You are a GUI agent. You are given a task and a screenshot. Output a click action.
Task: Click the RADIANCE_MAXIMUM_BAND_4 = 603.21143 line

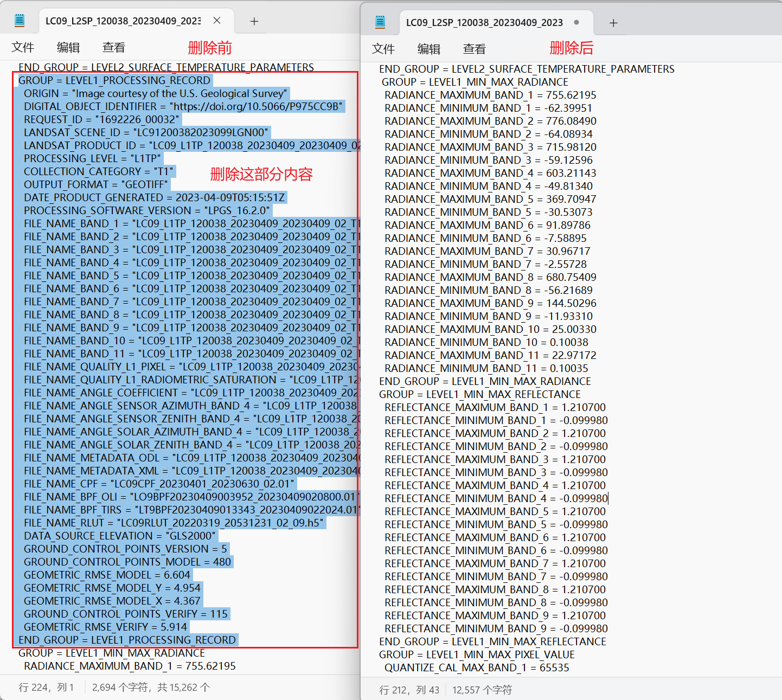[490, 173]
